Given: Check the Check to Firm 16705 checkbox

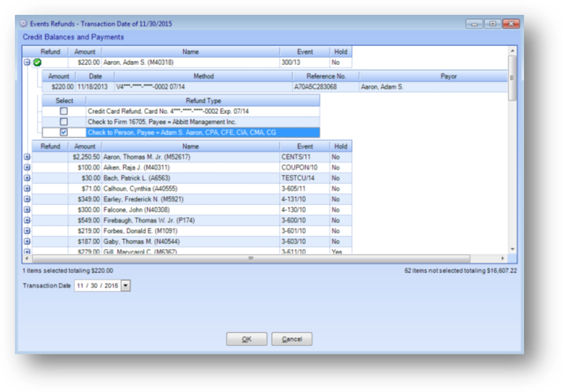Looking at the screenshot, I should (x=64, y=122).
